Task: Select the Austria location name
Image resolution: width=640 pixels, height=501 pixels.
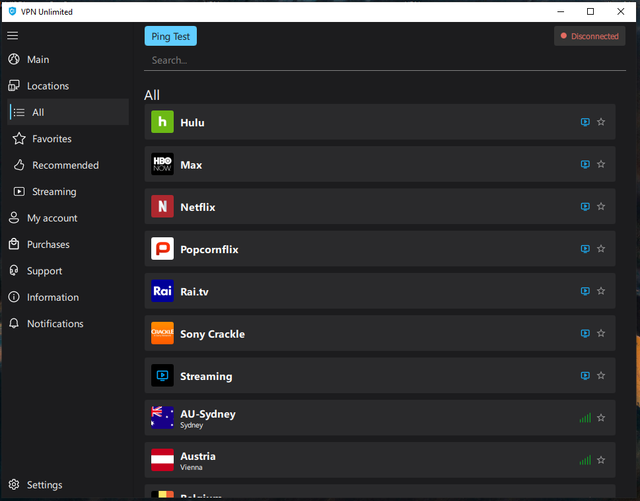Action: (x=198, y=456)
